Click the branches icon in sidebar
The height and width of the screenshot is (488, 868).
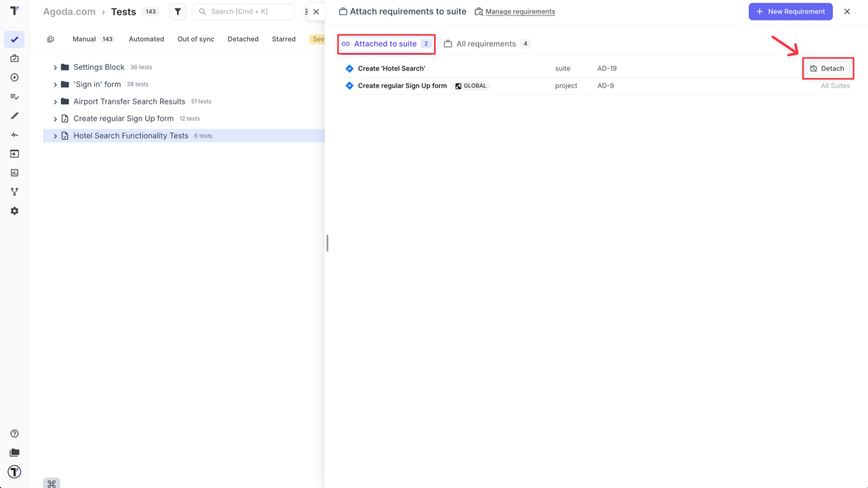[14, 192]
